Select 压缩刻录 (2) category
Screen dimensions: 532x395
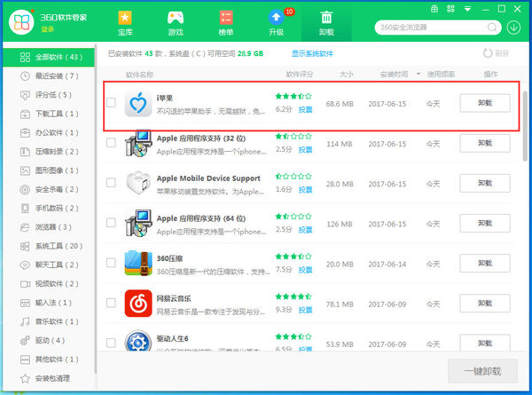click(x=49, y=152)
